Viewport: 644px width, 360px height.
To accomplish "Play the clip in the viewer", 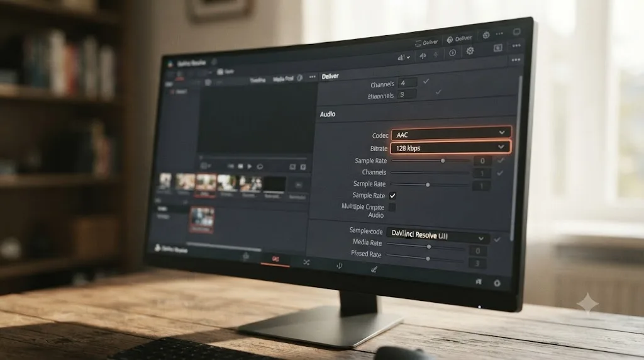I will pyautogui.click(x=249, y=166).
